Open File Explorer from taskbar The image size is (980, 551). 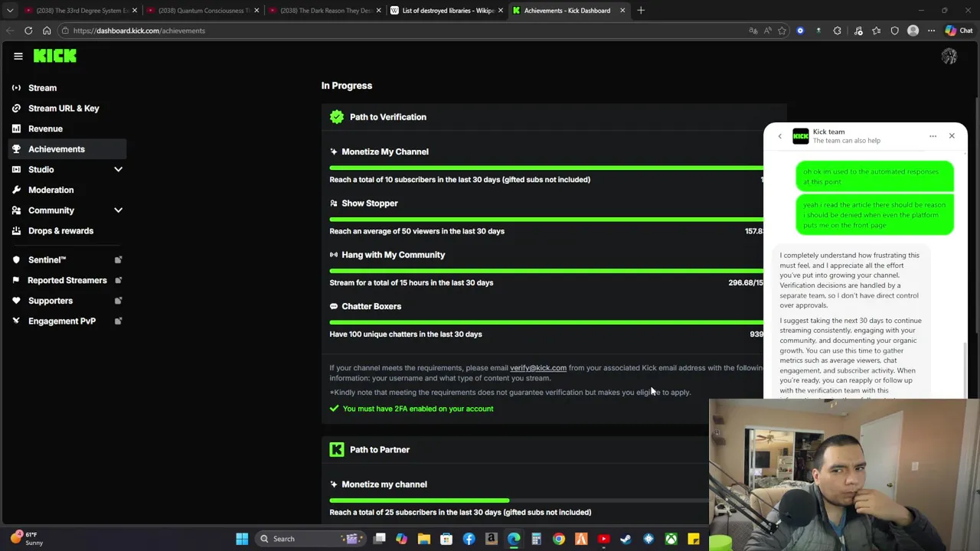(424, 539)
